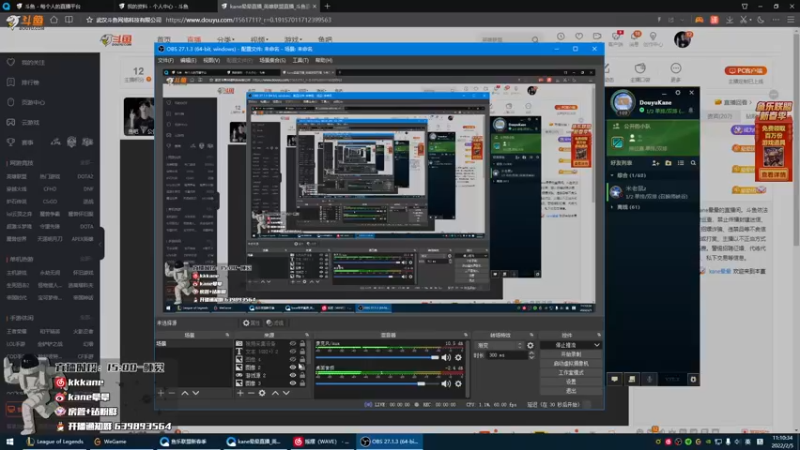Image resolution: width=800 pixels, height=450 pixels.
Task: Collapse the first friends group in WeGame panel
Action: point(613,176)
